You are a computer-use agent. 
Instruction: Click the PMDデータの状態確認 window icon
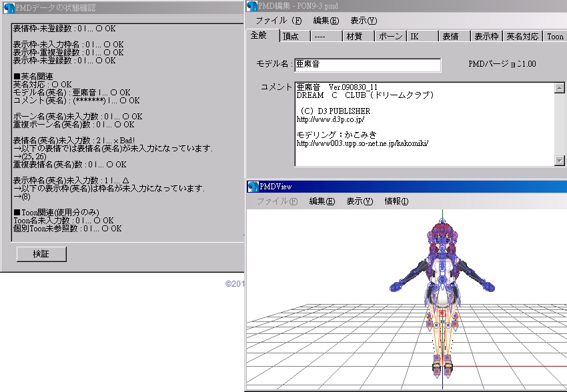coord(9,8)
